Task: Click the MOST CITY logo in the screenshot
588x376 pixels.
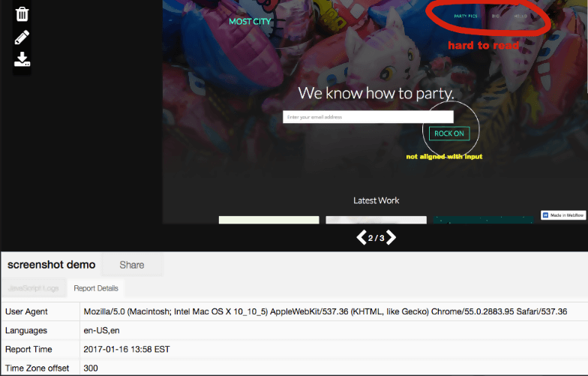Action: point(250,21)
